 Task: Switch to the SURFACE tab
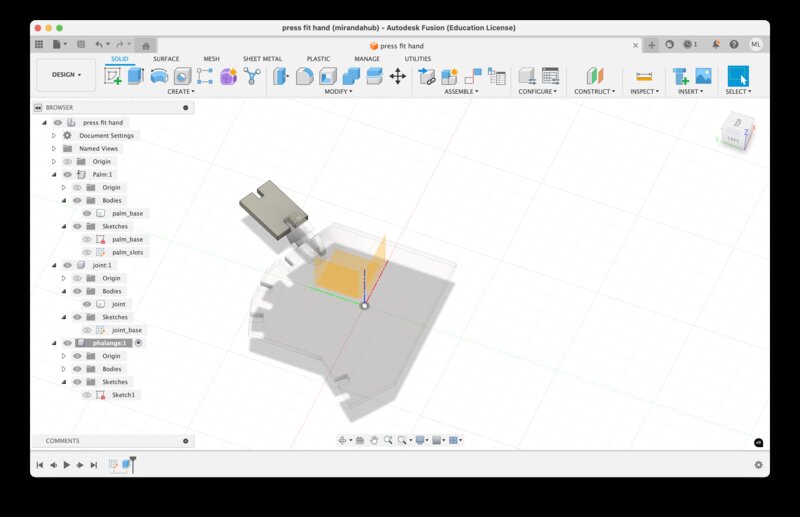pyautogui.click(x=166, y=59)
